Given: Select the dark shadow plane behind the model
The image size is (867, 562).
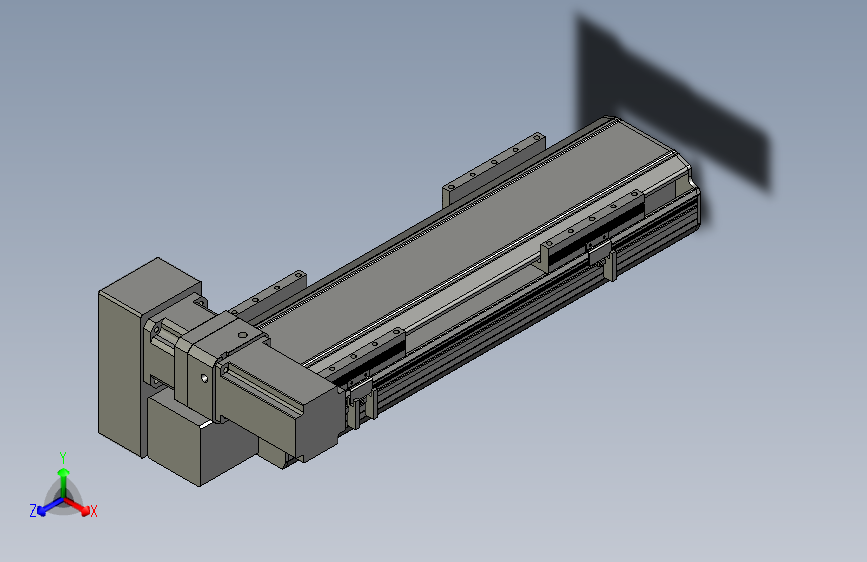Looking at the screenshot, I should 672,105.
